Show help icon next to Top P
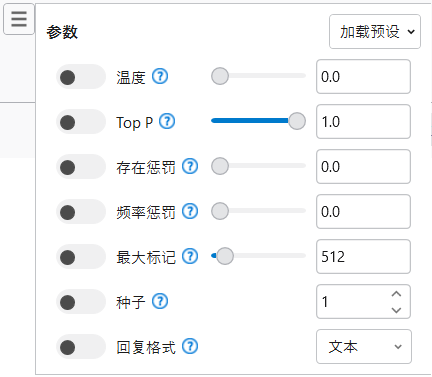This screenshot has height=377, width=432. point(167,122)
